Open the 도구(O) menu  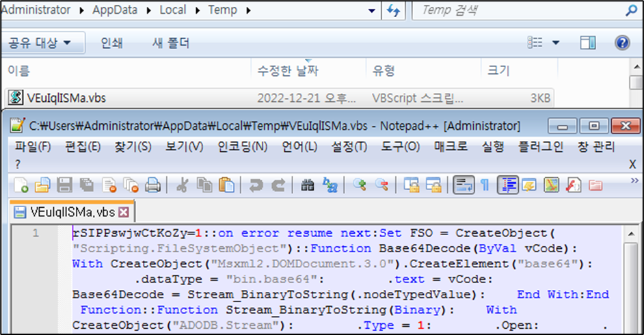pos(401,146)
